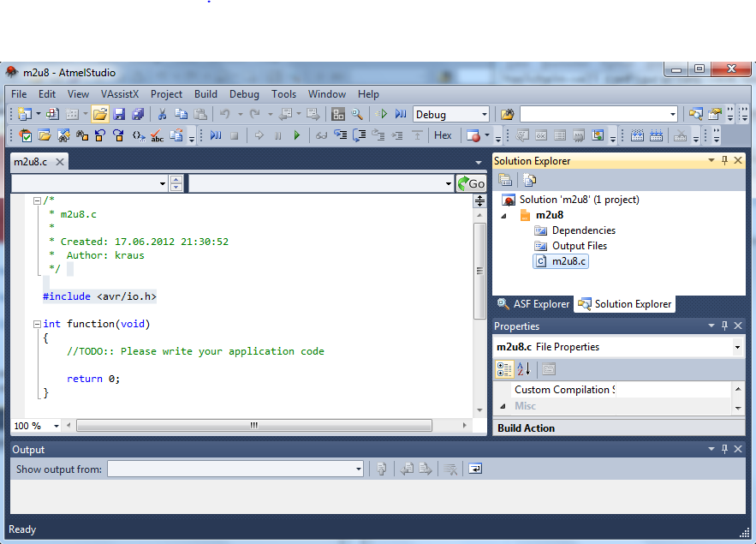Toggle the Categorized view in Properties
This screenshot has height=544, width=756.
[x=504, y=369]
